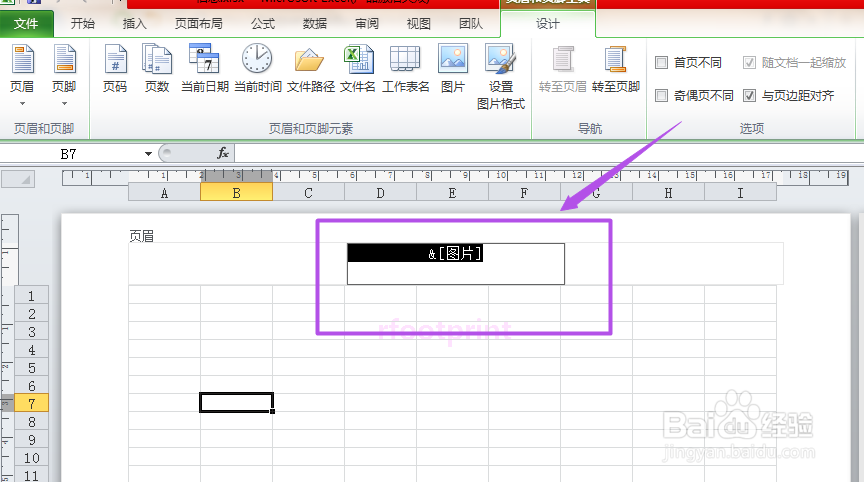Image resolution: width=864 pixels, height=482 pixels.
Task: Select row 8 header
Action: [31, 422]
